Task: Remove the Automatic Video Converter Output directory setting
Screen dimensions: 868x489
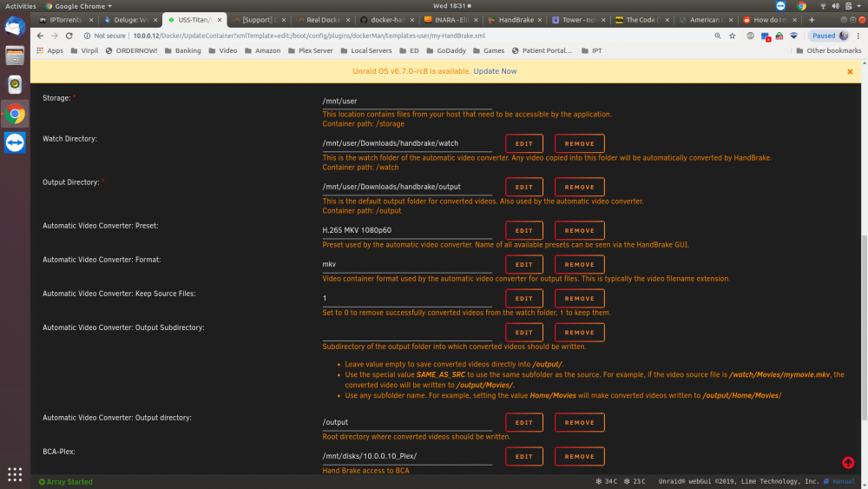Action: click(579, 422)
